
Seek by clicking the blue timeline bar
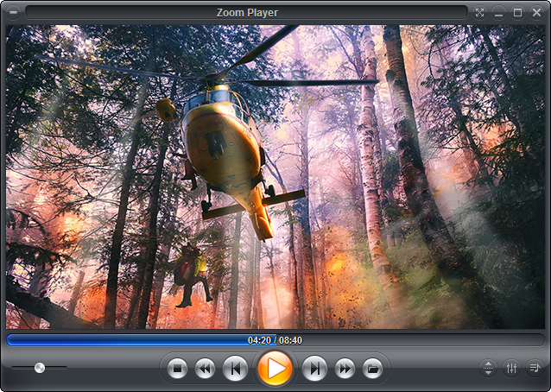click(x=130, y=340)
